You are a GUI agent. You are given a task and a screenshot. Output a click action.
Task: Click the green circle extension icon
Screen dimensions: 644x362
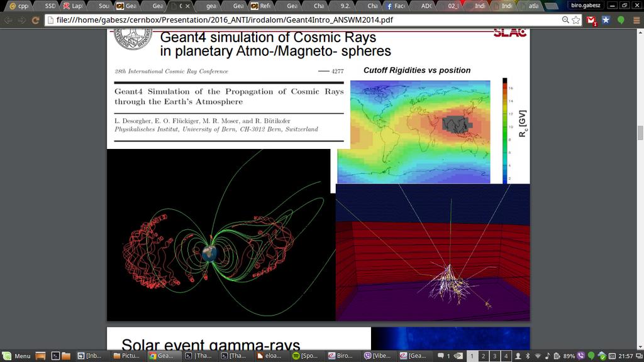(621, 20)
